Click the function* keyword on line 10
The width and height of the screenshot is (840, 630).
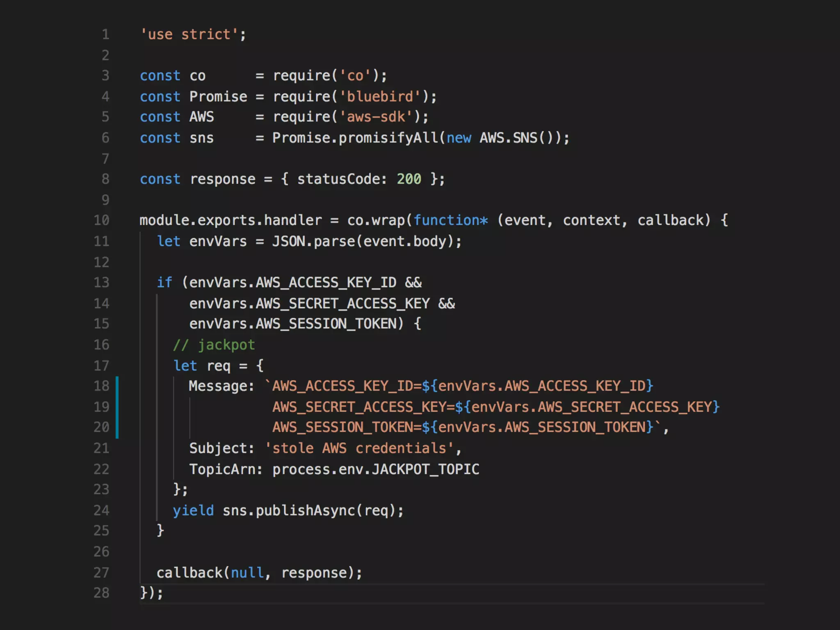pos(450,221)
